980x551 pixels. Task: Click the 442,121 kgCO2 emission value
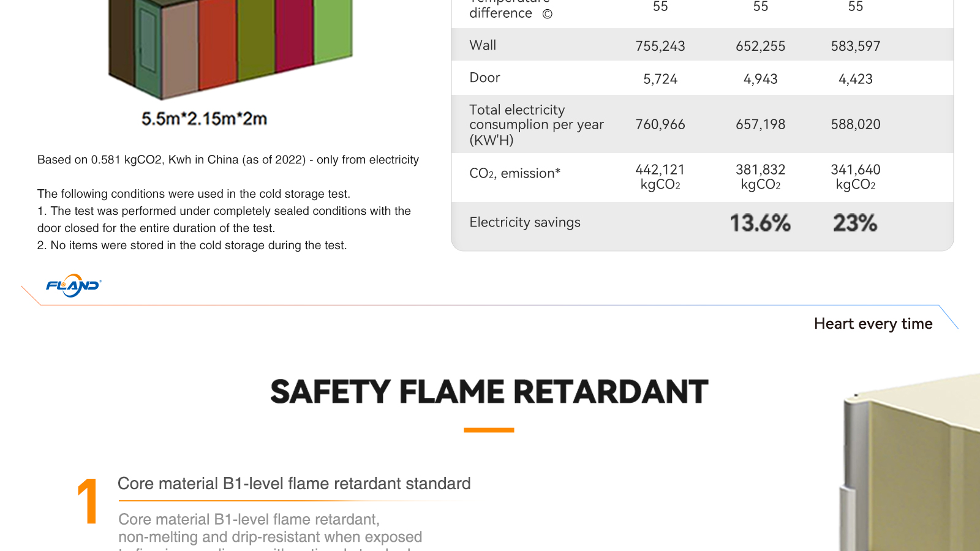(x=660, y=177)
